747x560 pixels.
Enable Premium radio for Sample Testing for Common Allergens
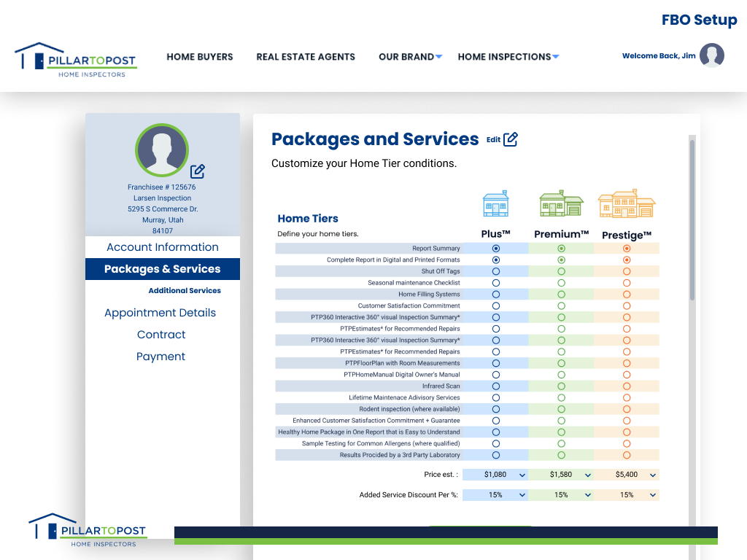[561, 443]
